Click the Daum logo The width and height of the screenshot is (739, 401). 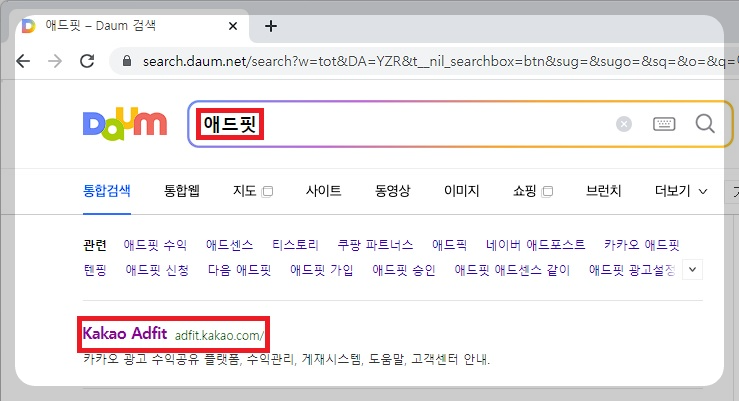[x=125, y=124]
